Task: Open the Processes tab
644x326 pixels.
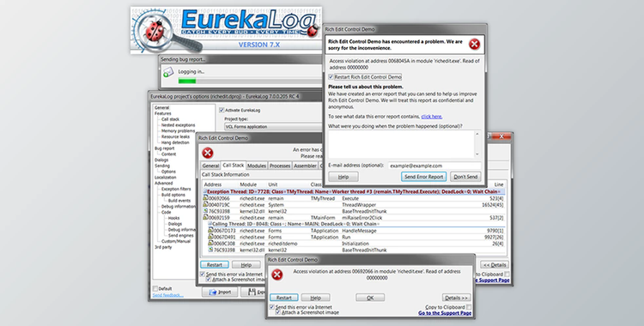Action: (x=280, y=166)
